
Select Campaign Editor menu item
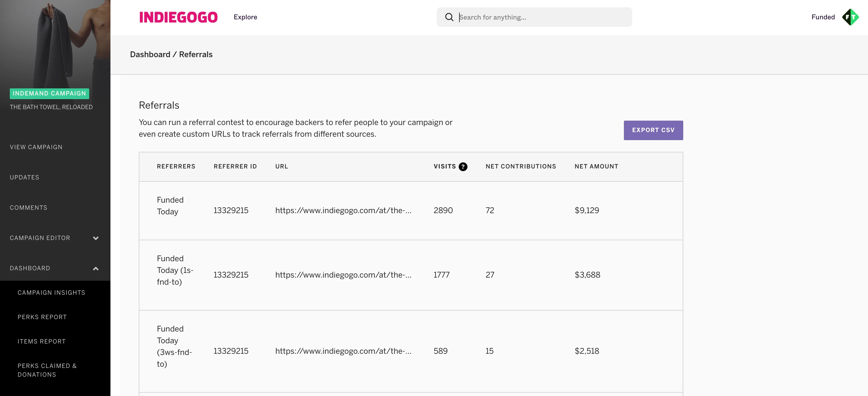point(40,238)
